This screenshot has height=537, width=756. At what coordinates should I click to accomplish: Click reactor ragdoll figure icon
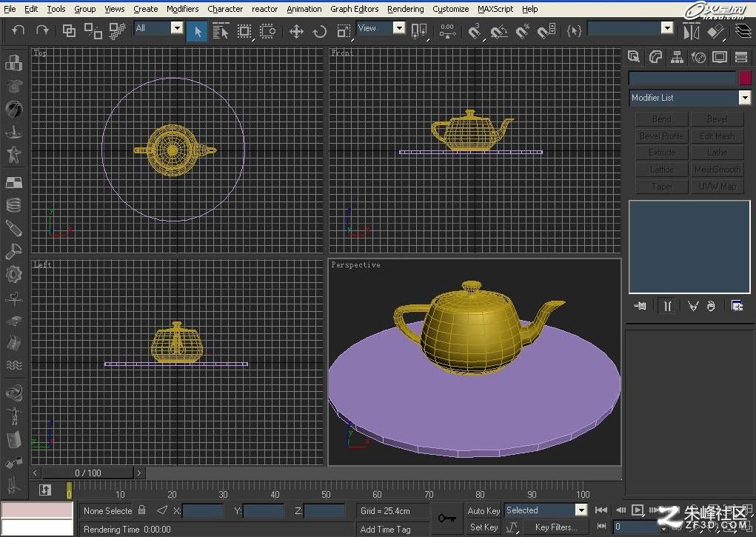point(14,416)
